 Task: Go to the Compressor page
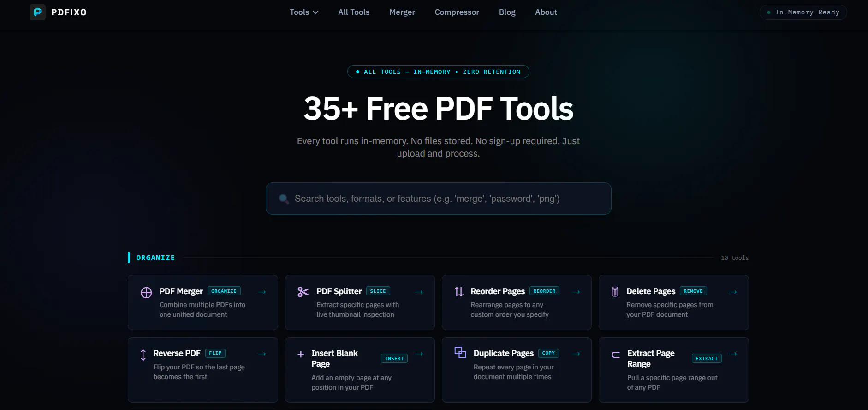457,12
